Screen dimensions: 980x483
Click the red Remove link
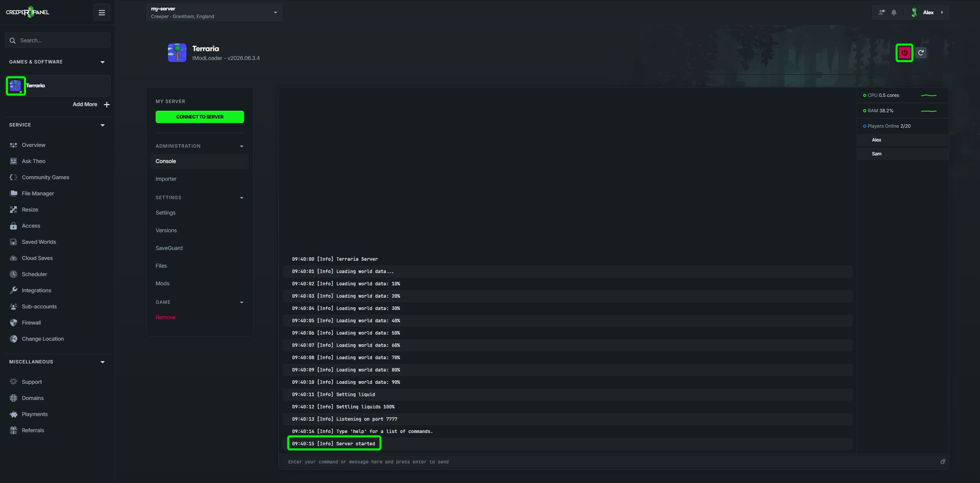(x=165, y=318)
